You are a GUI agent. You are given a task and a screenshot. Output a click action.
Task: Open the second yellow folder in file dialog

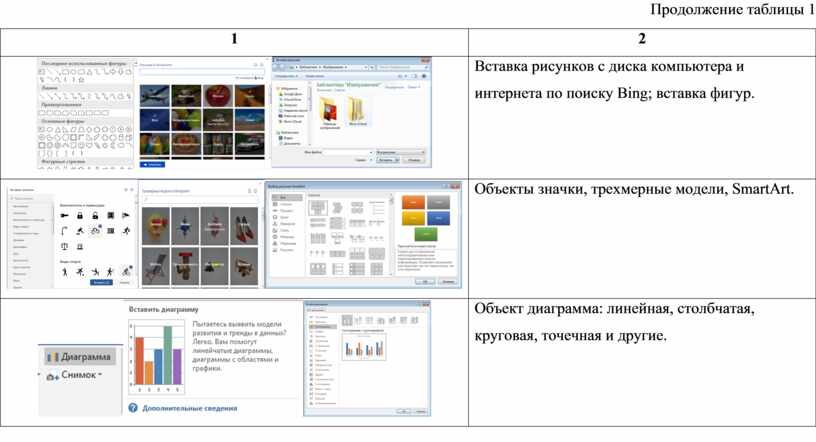[358, 110]
